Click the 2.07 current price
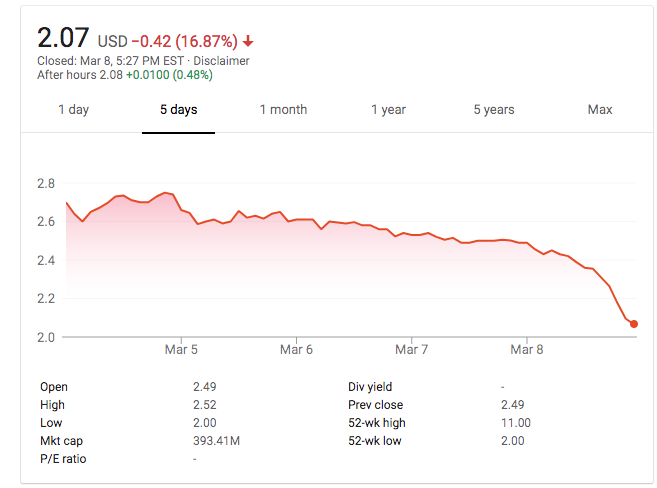 (x=64, y=39)
